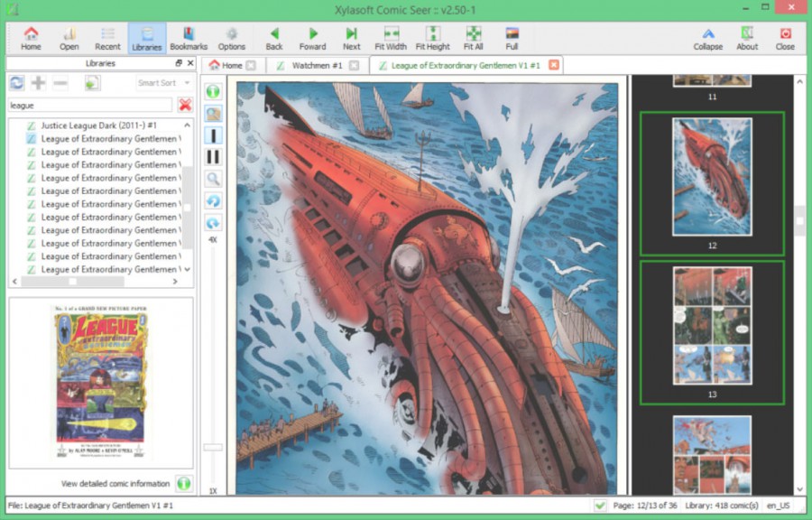
Task: Select the magnifier zoom icon
Action: (213, 179)
